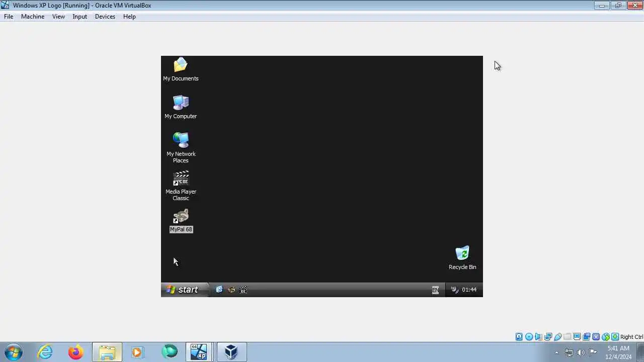Open Windows Media Player taskbar icon
The height and width of the screenshot is (362, 644).
point(137,352)
